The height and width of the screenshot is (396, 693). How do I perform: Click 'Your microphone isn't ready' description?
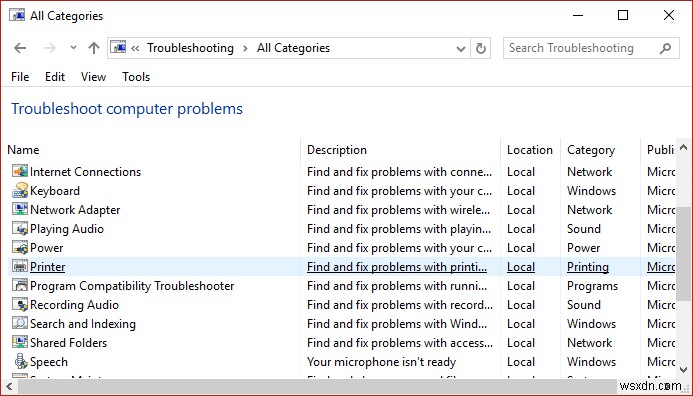(x=381, y=362)
